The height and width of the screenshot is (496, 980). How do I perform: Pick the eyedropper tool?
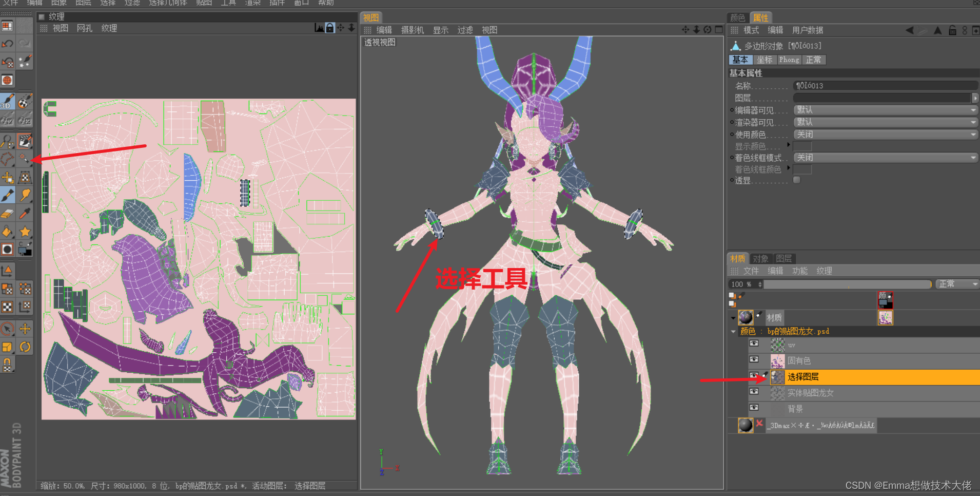click(x=25, y=214)
